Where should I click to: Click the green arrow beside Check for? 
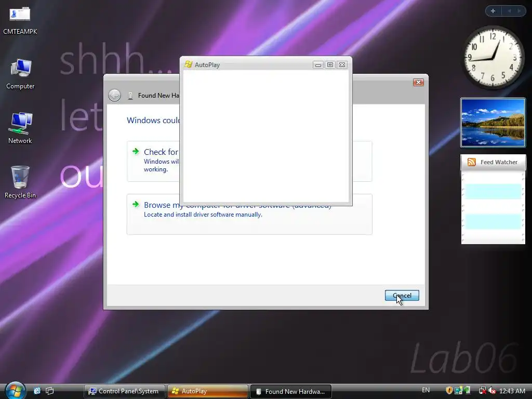[x=136, y=151]
